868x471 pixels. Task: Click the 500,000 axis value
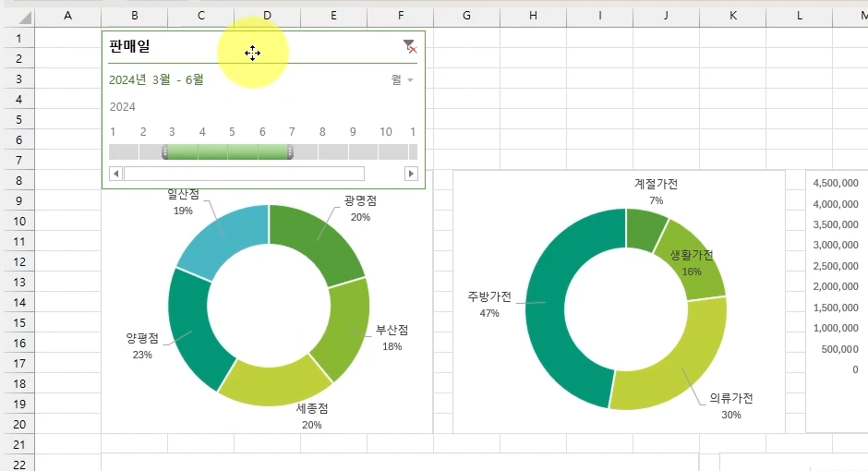(x=839, y=349)
